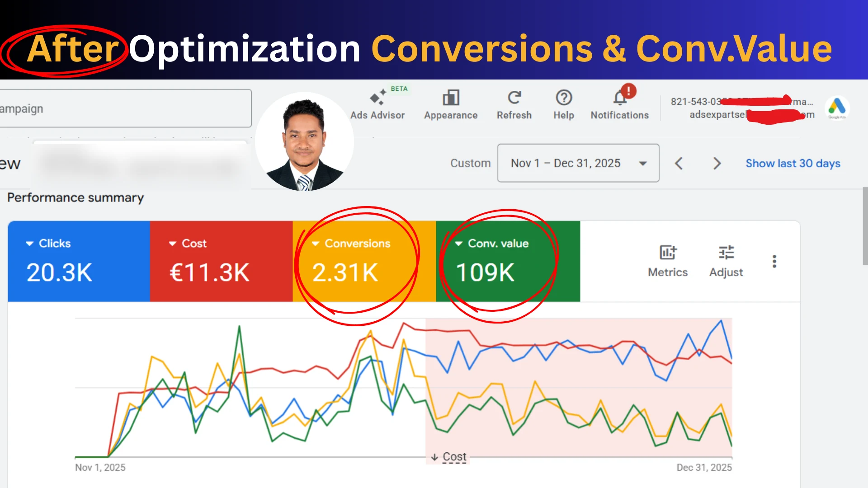Go to previous date range arrow

(679, 163)
